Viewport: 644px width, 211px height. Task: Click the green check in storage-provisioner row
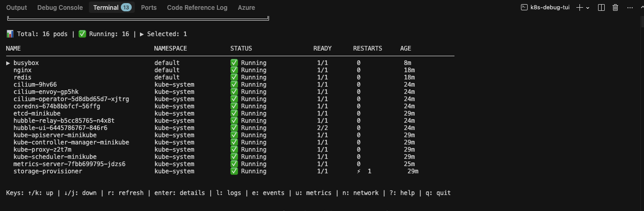[234, 171]
